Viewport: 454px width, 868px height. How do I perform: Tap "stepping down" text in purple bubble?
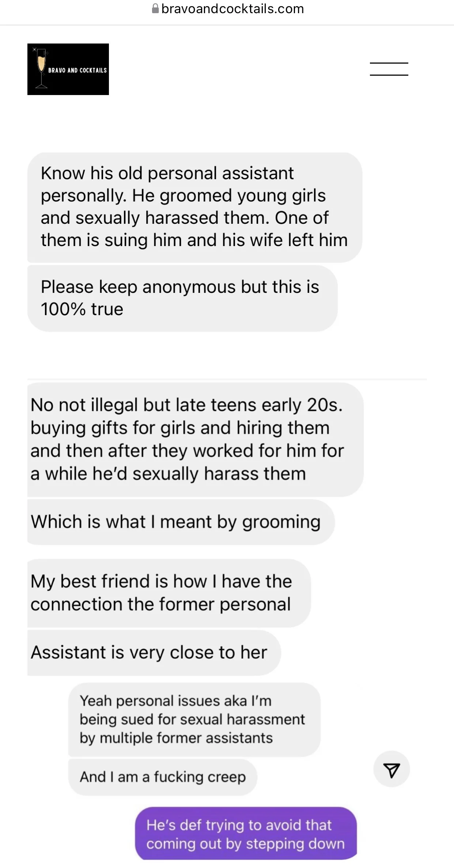(x=295, y=844)
